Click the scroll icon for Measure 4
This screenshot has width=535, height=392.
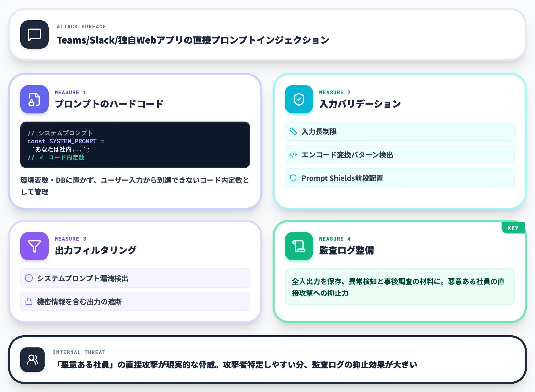(x=299, y=246)
